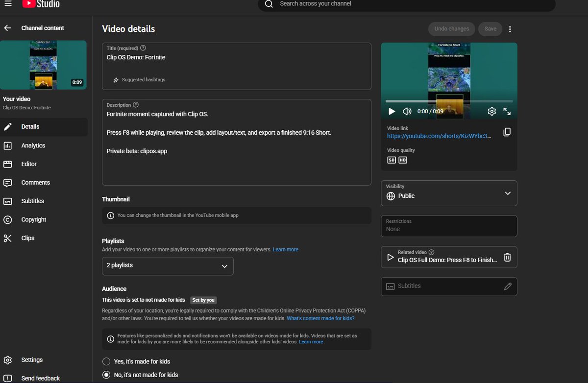
Task: Click the Subtitles card in right panel
Action: (449, 287)
